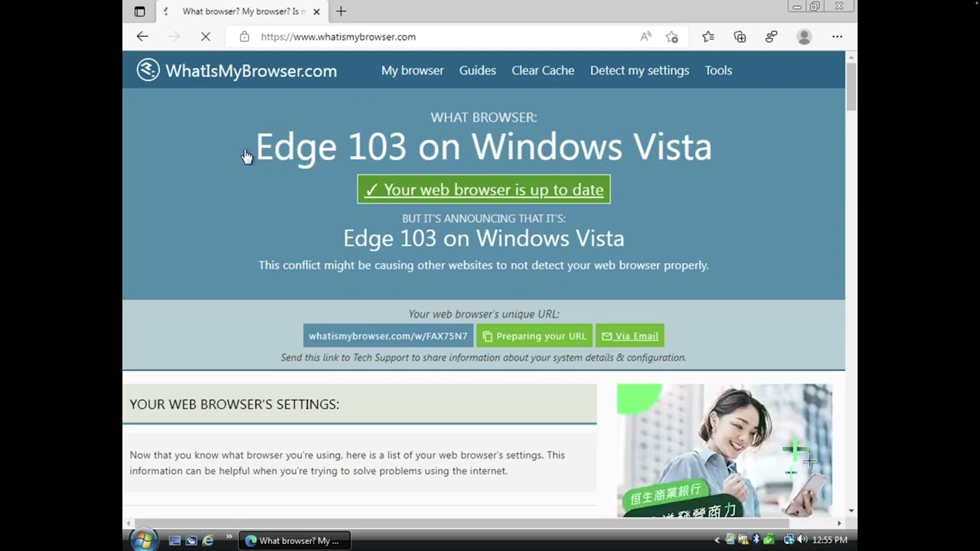Screen dimensions: 980x551
Task: Open Edge Settings and more menu
Action: tap(837, 37)
